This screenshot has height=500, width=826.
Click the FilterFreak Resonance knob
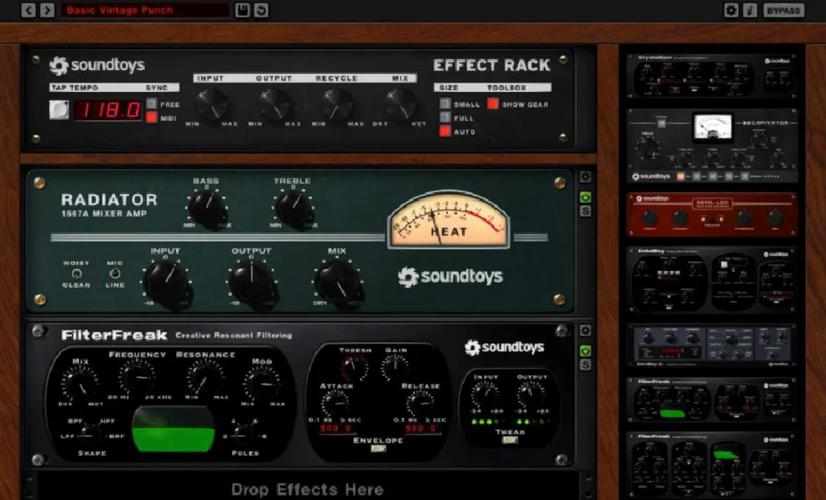pyautogui.click(x=205, y=377)
